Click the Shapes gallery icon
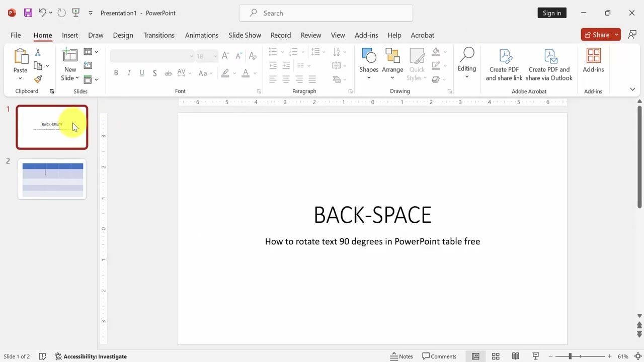 (x=369, y=56)
